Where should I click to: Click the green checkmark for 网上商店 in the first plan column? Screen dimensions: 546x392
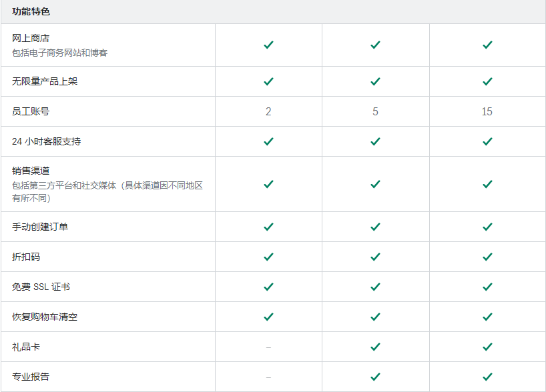[x=268, y=45]
